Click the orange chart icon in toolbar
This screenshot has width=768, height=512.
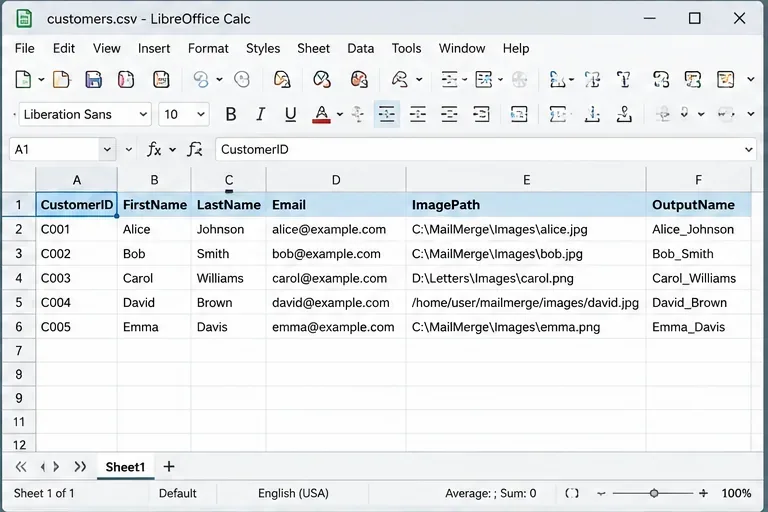(x=725, y=79)
